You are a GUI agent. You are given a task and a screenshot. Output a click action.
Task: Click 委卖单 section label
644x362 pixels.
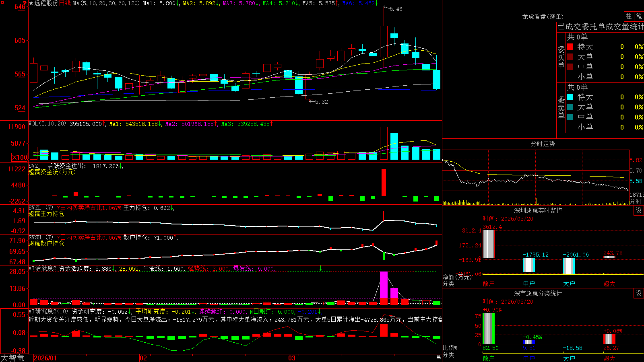[x=561, y=107]
